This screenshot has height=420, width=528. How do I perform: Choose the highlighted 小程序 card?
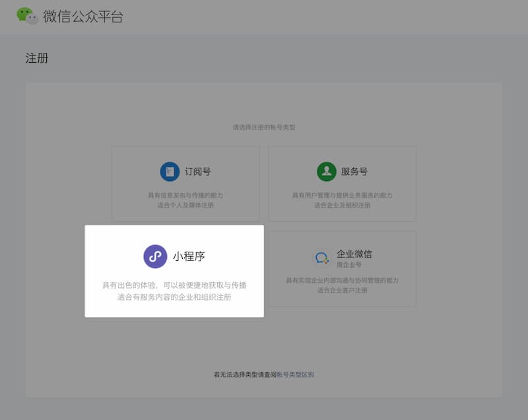click(x=175, y=271)
